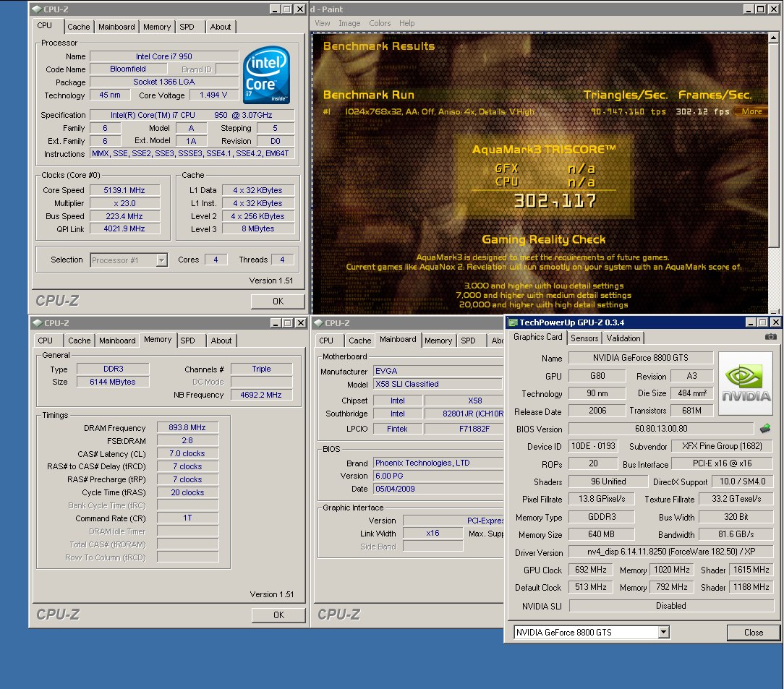Open Mainboard tab in top CPU-Z window
Image resolution: width=784 pixels, height=689 pixels.
tap(116, 27)
